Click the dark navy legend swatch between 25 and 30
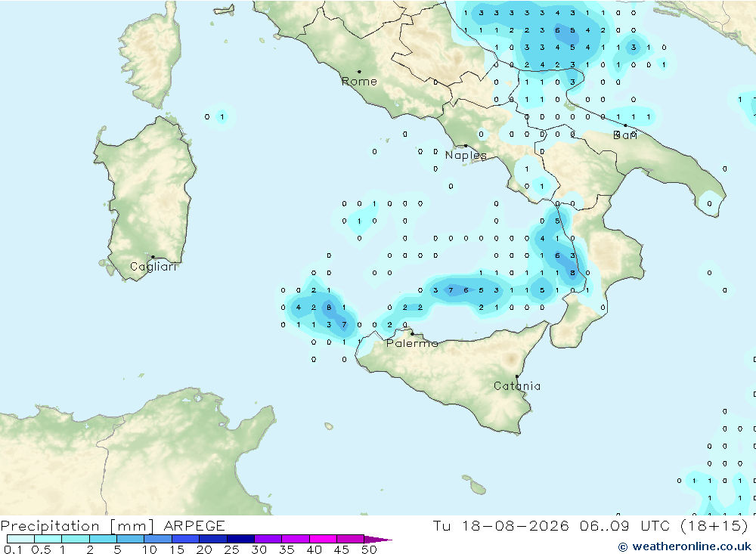This screenshot has width=756, height=554. 240,539
